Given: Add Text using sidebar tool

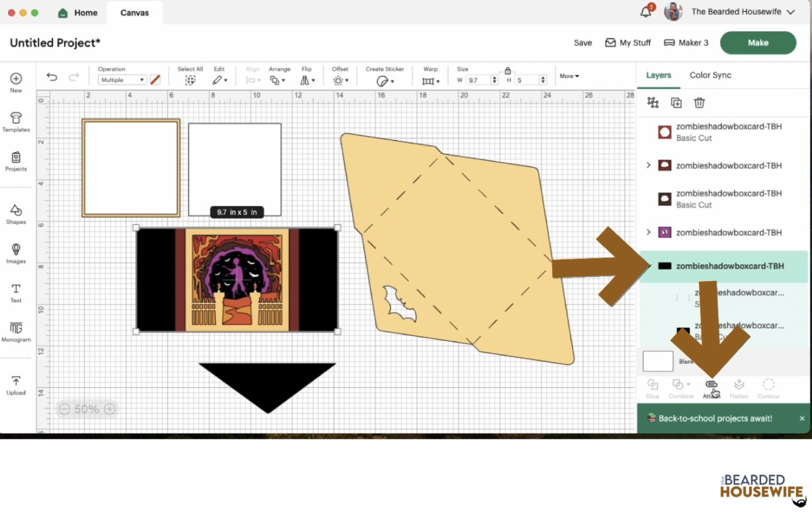Looking at the screenshot, I should pos(16,292).
